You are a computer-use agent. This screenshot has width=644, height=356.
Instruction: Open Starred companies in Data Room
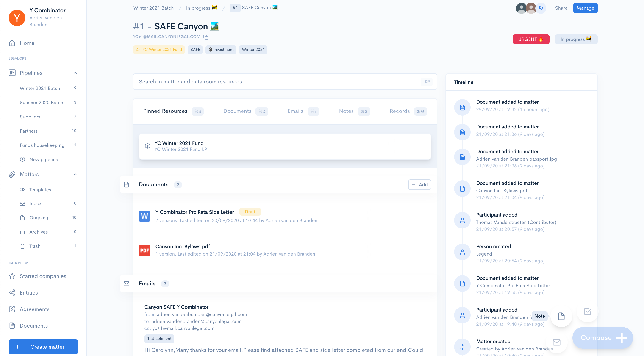pyautogui.click(x=43, y=276)
